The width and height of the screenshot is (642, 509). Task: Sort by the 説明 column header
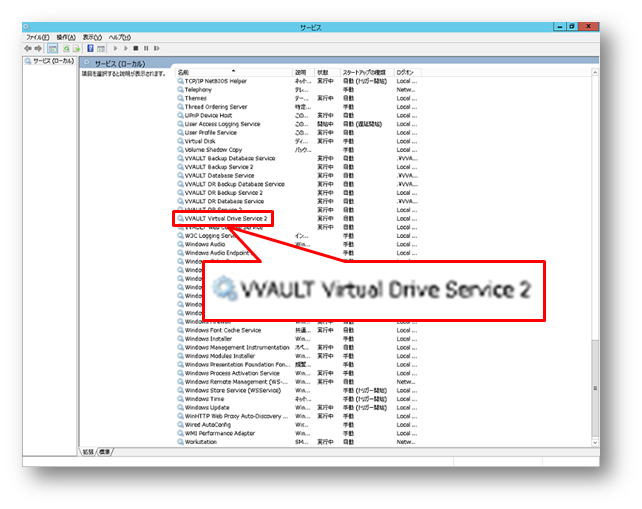pyautogui.click(x=303, y=72)
